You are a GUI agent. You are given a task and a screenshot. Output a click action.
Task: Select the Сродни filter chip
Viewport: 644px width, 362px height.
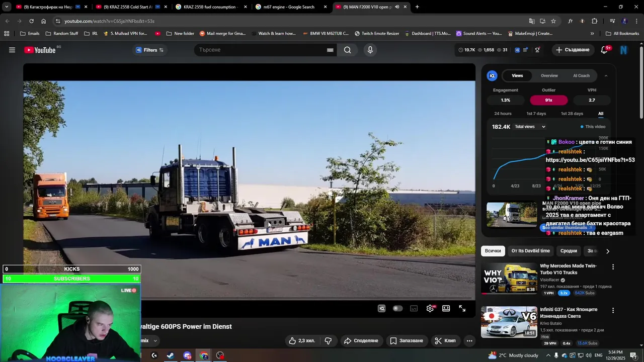pos(569,251)
